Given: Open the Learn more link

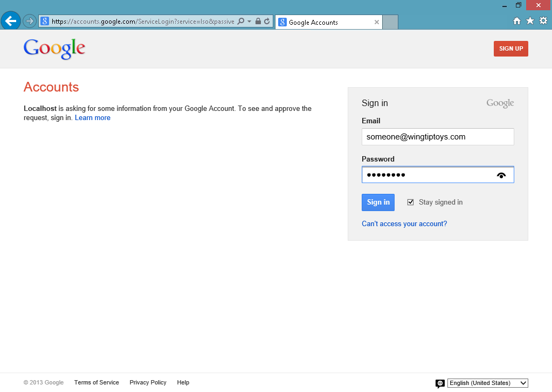Looking at the screenshot, I should tap(92, 117).
